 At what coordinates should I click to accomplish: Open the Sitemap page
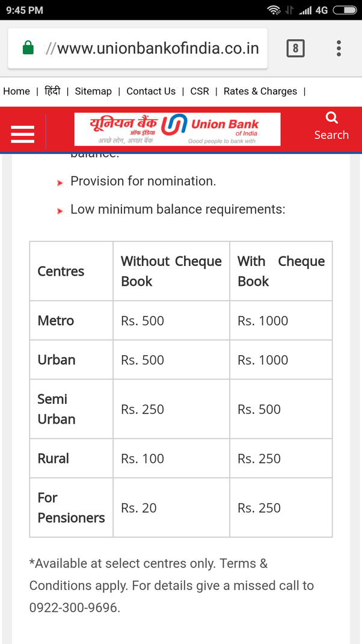tap(93, 91)
